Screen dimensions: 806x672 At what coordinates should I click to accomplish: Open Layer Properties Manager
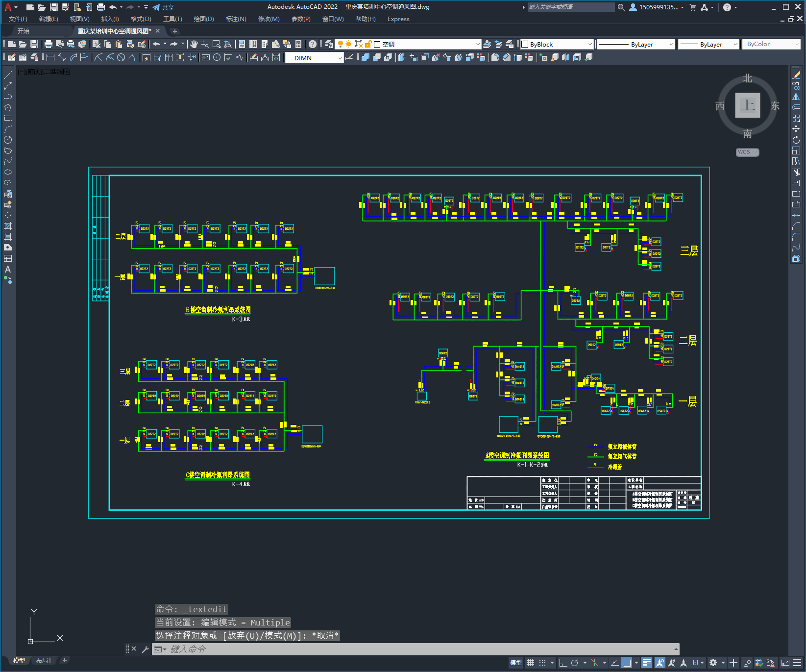[x=328, y=44]
